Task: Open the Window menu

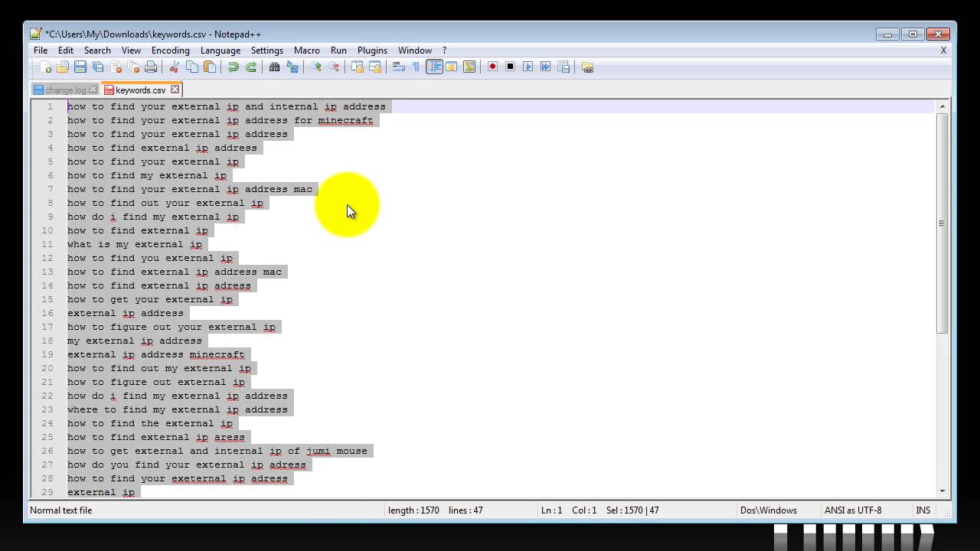Action: click(415, 51)
